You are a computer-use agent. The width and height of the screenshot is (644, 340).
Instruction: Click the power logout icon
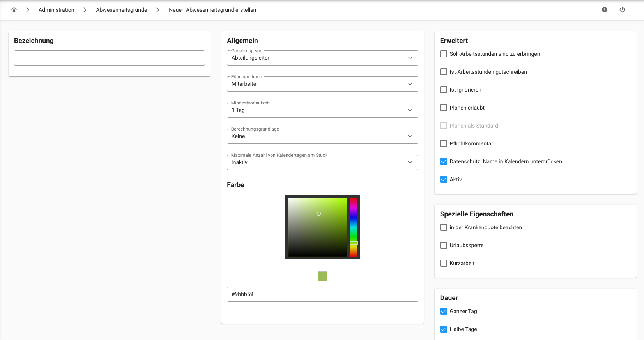point(622,10)
